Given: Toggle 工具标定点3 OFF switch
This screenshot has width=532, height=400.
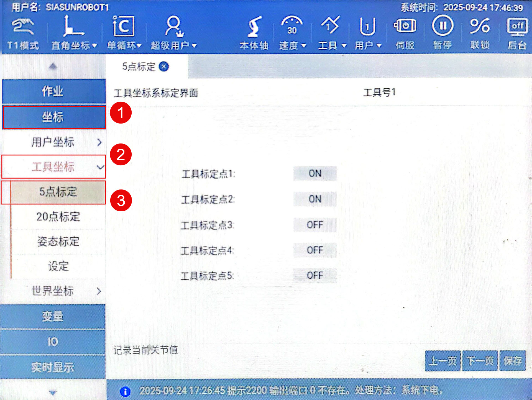Looking at the screenshot, I should pyautogui.click(x=315, y=225).
